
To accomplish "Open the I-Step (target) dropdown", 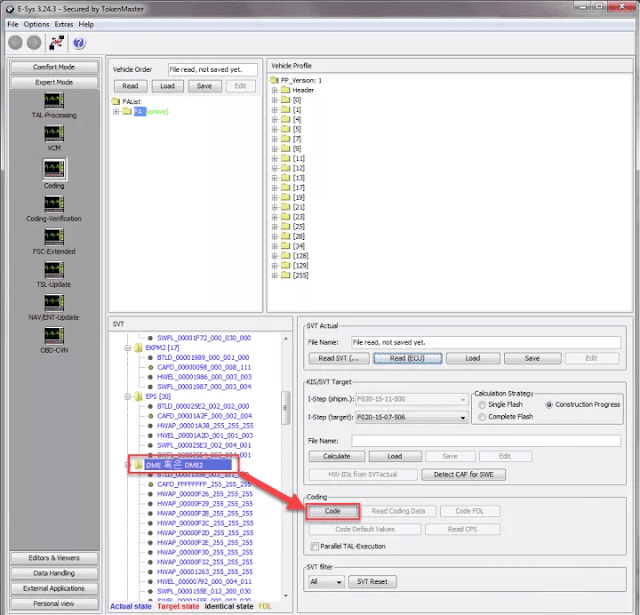I will pyautogui.click(x=462, y=417).
